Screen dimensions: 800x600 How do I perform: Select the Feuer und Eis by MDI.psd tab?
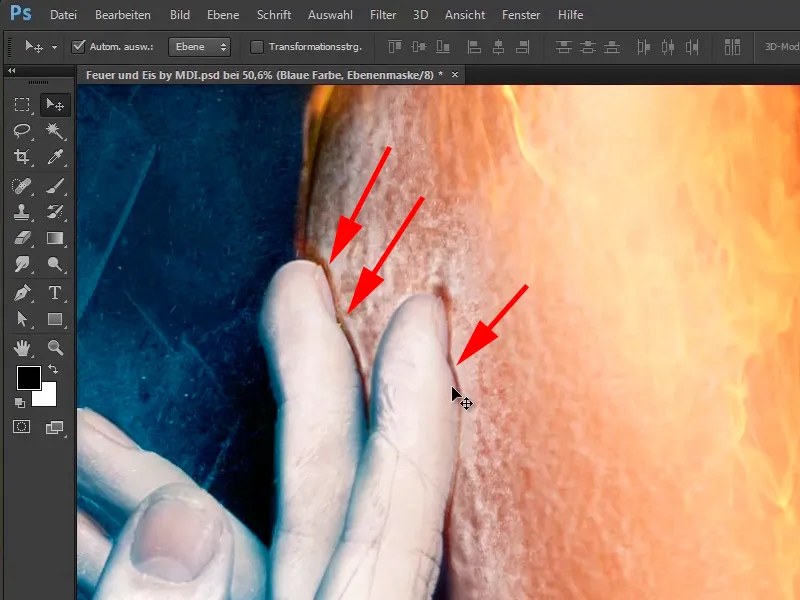(264, 75)
